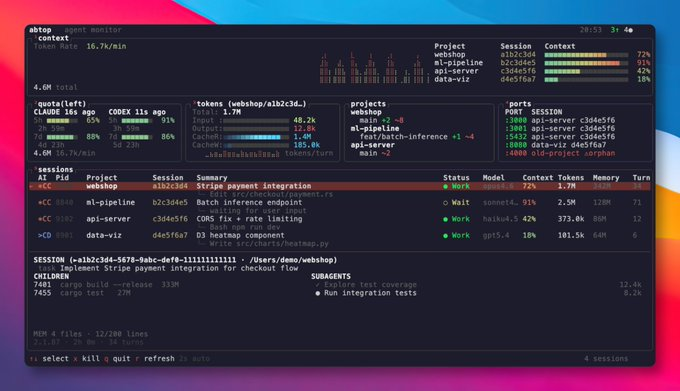This screenshot has width=680, height=391.
Task: Click the tokens/turn sparkline in tokens panel
Action: [x=242, y=153]
